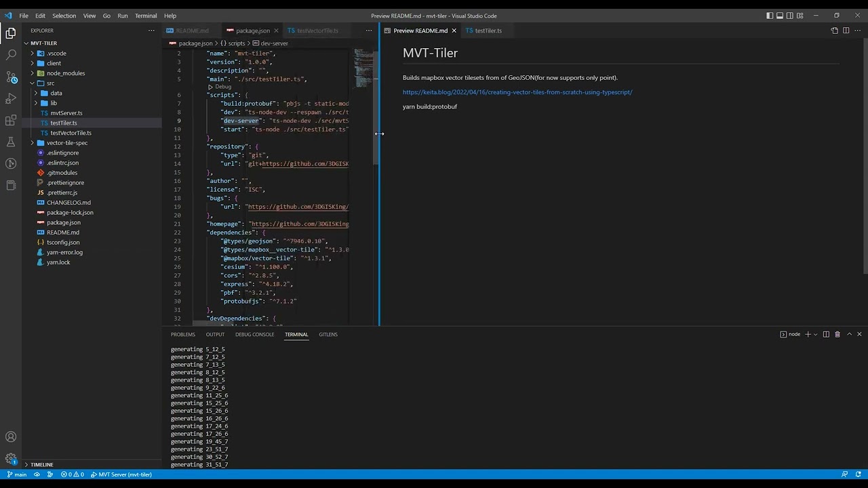Open notifications bell in status bar

(858, 474)
